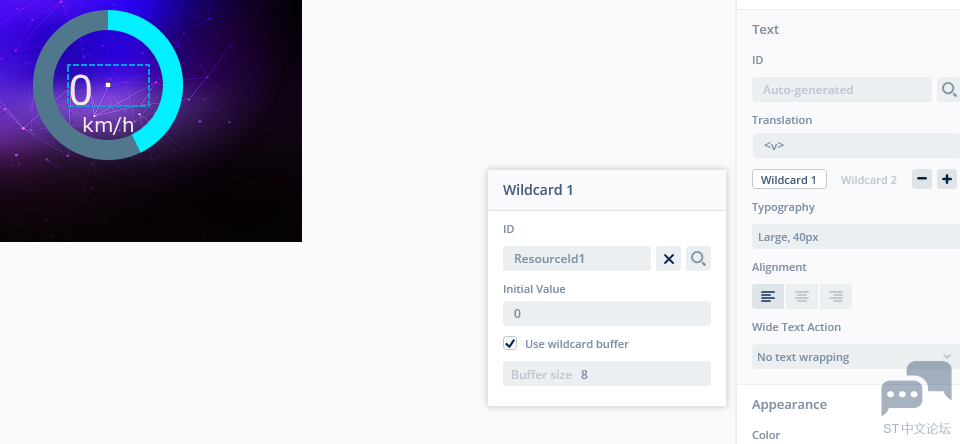Viewport: 960px width, 444px height.
Task: Click the ResourceId1 ID field
Action: [x=577, y=259]
